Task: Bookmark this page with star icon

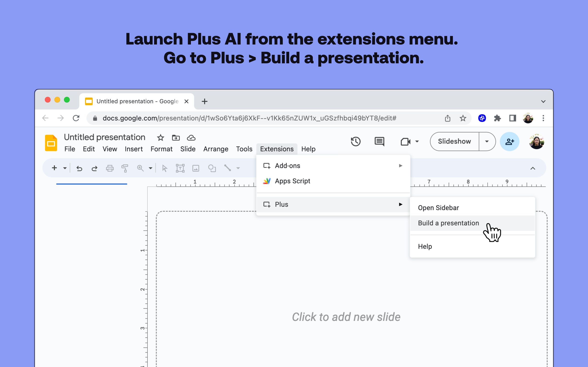Action: tap(463, 118)
